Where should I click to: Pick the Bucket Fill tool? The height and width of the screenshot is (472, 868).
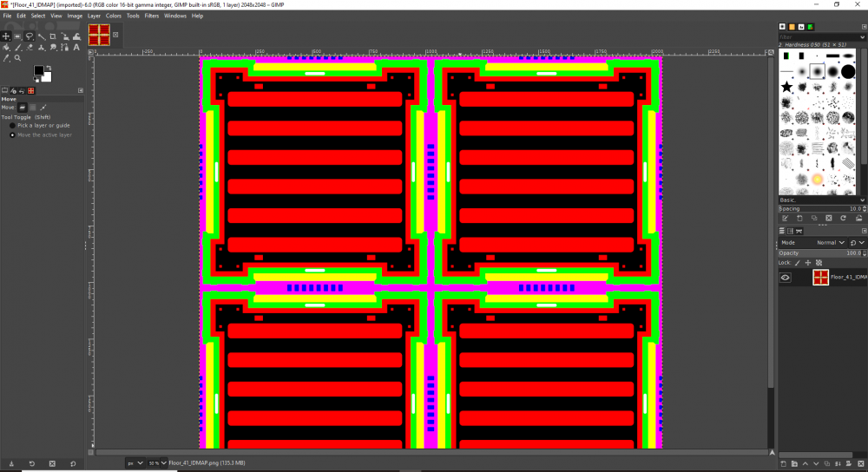pyautogui.click(x=6, y=48)
